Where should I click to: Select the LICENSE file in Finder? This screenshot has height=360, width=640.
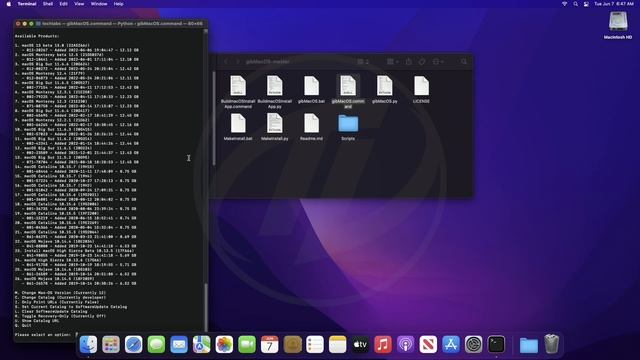421,89
